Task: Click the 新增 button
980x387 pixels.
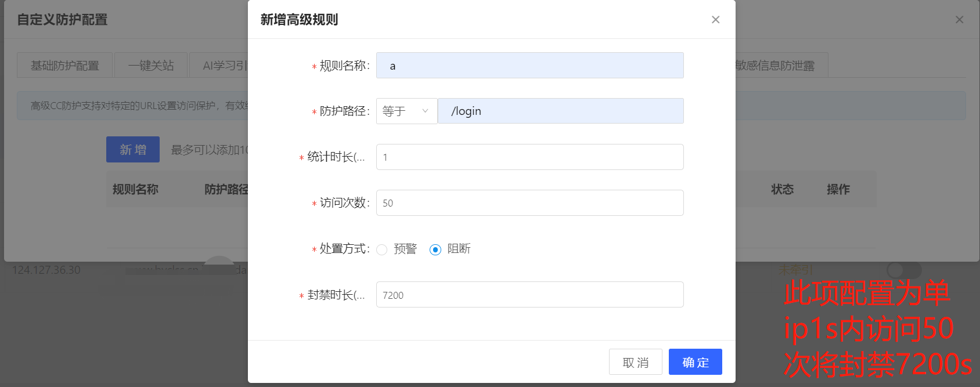Action: click(x=133, y=150)
